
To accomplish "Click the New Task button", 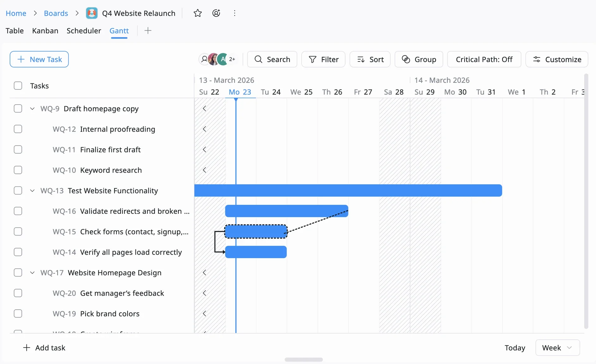I will 39,59.
